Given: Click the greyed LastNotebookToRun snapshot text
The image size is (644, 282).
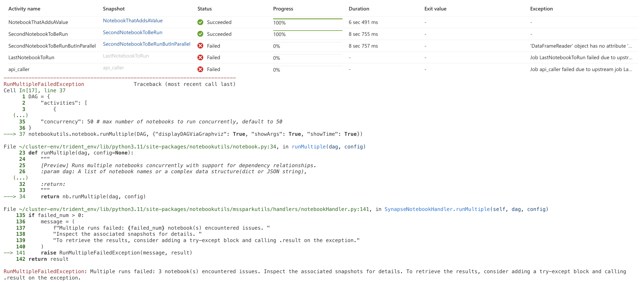Looking at the screenshot, I should tap(126, 56).
